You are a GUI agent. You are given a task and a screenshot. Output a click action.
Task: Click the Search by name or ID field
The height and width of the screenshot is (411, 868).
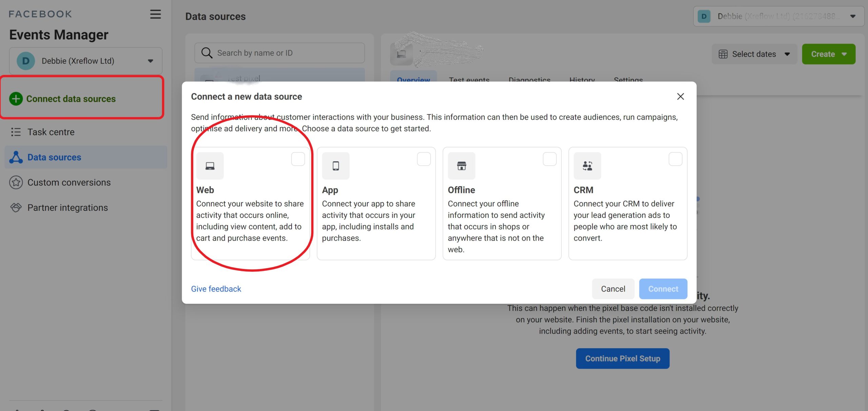(x=279, y=53)
